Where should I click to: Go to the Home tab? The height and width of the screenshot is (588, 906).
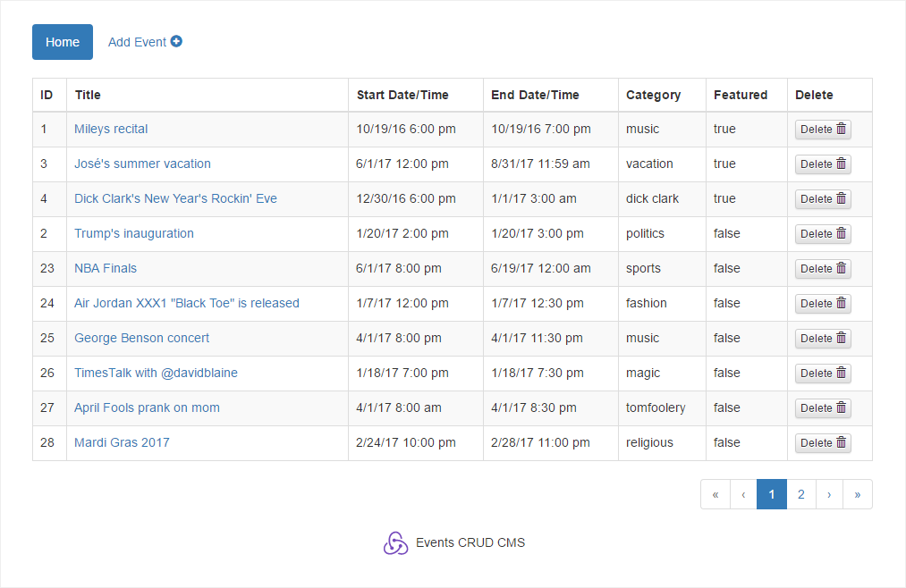pos(63,42)
